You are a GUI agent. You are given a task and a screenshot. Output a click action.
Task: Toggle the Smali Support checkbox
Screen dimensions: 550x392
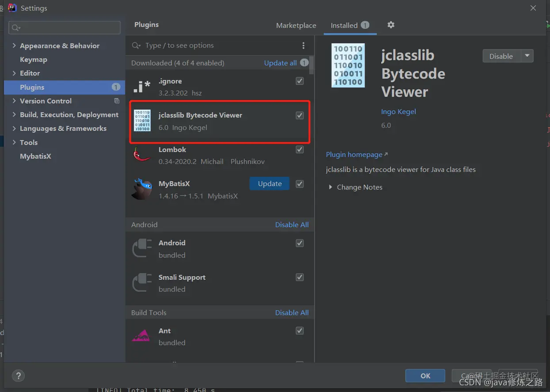[300, 277]
